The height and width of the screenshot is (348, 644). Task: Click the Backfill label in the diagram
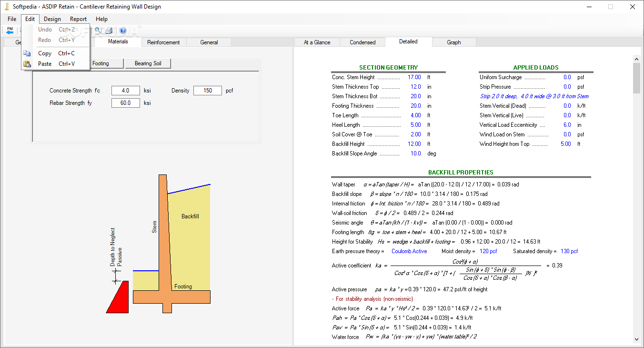190,216
